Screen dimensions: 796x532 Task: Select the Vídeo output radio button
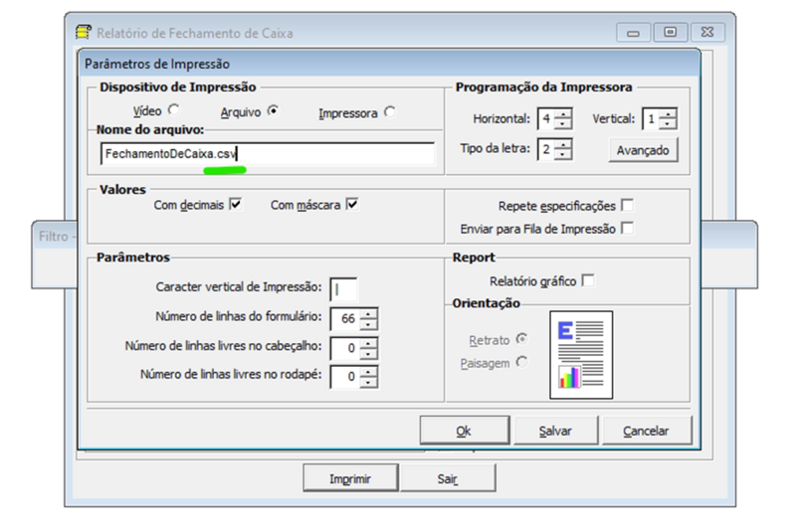pyautogui.click(x=173, y=109)
